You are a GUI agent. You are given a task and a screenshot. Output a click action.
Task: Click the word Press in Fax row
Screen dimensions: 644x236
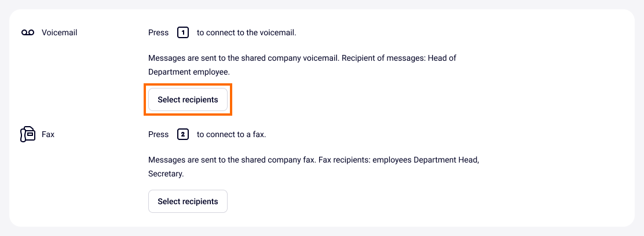159,135
